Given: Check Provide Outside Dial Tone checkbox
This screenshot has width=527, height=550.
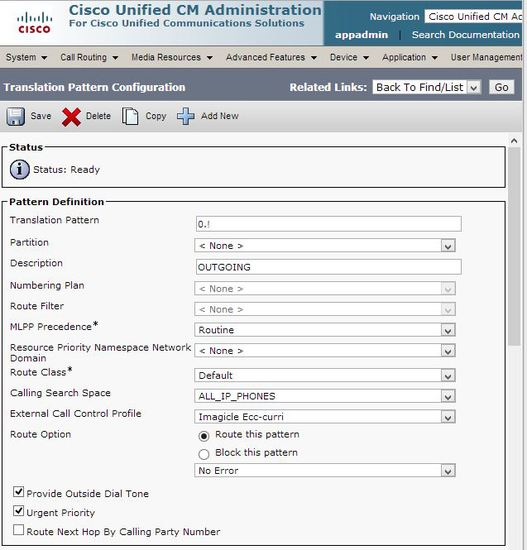Looking at the screenshot, I should 19,492.
